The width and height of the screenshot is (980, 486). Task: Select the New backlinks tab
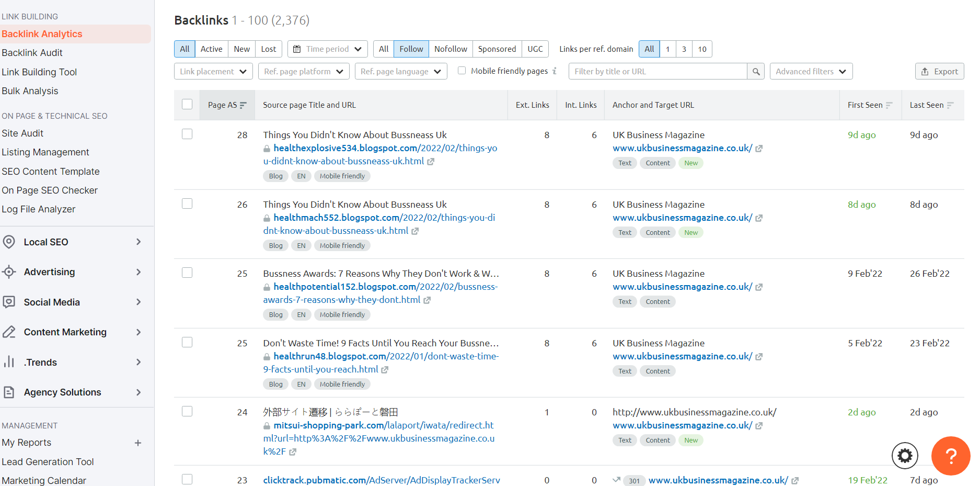(x=241, y=49)
